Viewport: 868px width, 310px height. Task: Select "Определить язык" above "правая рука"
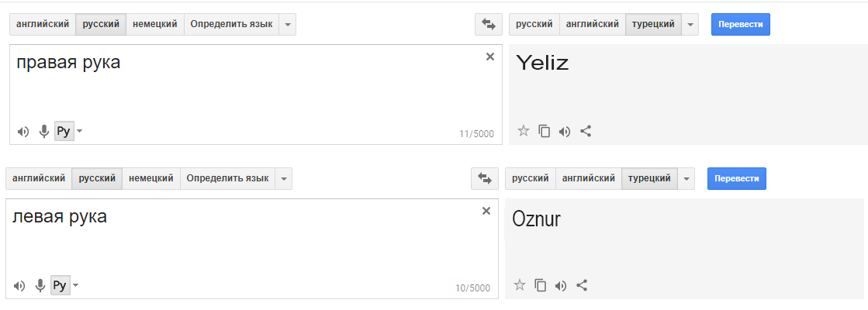231,24
